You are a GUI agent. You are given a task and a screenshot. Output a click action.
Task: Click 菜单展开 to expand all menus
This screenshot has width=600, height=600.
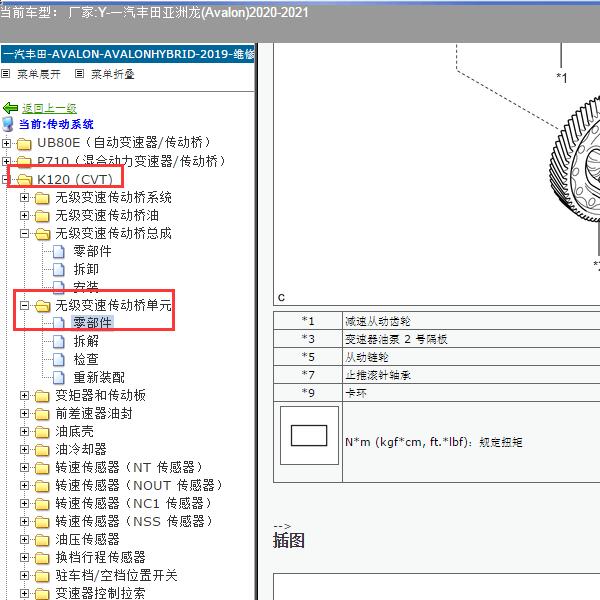(39, 74)
